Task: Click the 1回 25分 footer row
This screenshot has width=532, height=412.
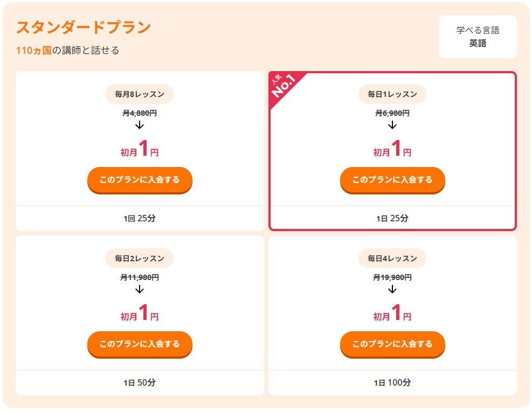Action: tap(140, 219)
